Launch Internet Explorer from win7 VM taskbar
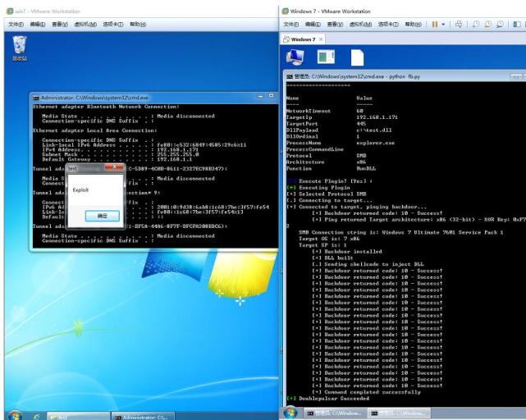This screenshot has height=420, width=526. 37,417
